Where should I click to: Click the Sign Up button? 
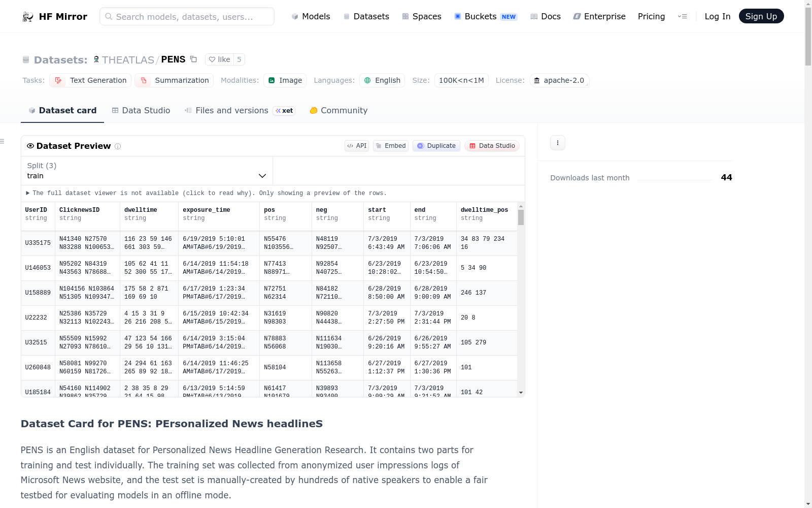[761, 16]
